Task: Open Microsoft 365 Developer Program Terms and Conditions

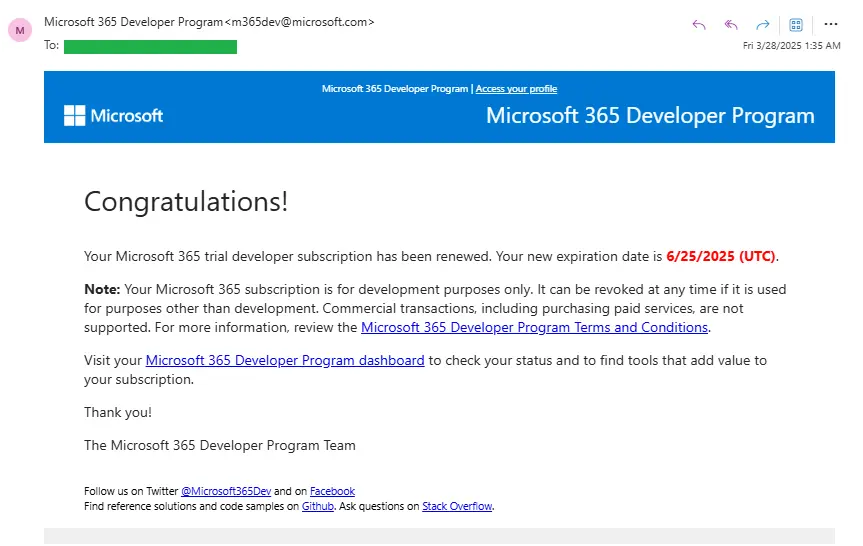Action: pos(534,327)
